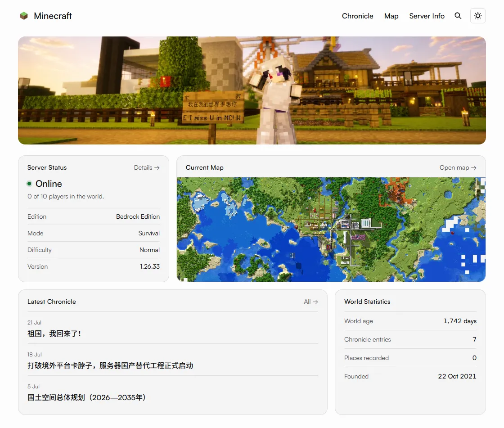This screenshot has height=428, width=504.
Task: Click the 'Mode' row label
Action: [36, 233]
